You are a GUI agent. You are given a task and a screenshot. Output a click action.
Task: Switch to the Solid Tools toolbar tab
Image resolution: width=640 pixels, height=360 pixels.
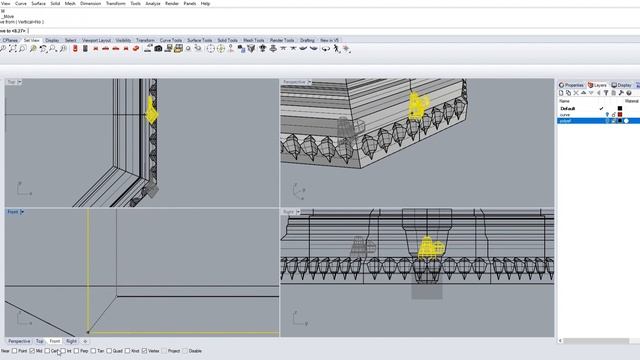(x=227, y=40)
